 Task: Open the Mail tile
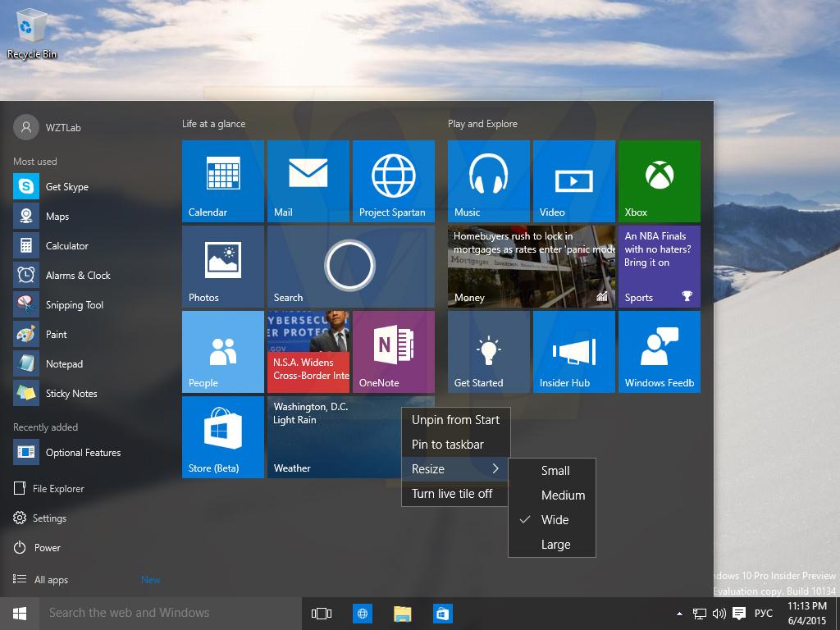coord(308,181)
